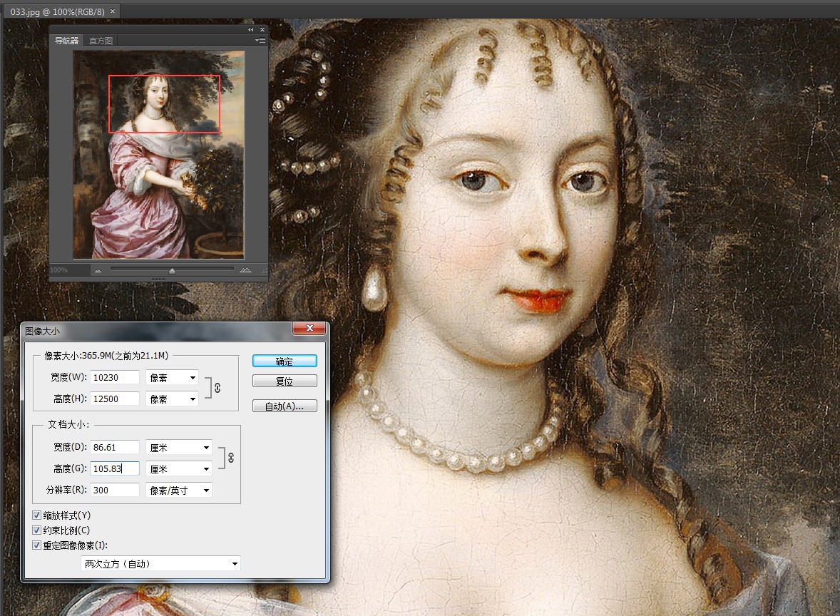
Task: Toggle the 缩放样式(Y) checkbox
Action: (36, 515)
